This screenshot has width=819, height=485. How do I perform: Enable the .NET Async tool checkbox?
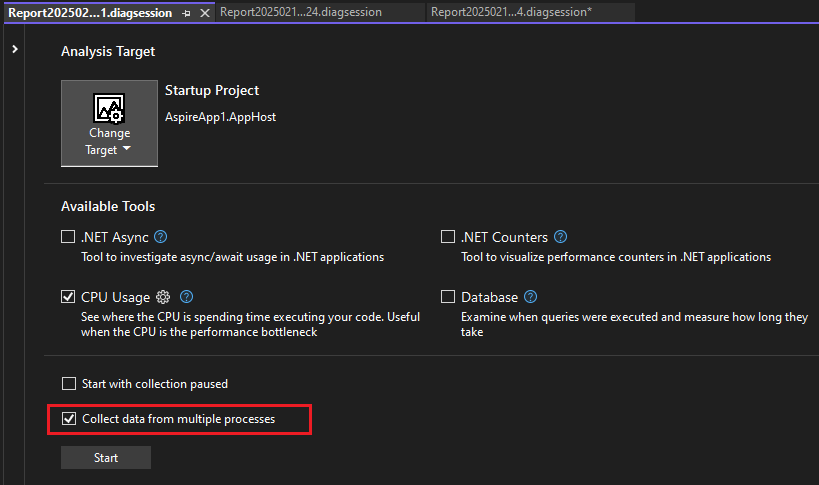pyautogui.click(x=68, y=237)
